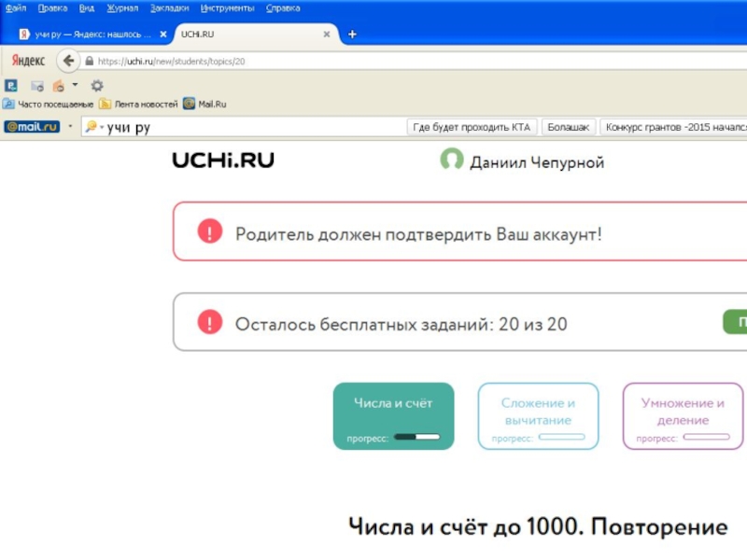Select the Умножение и деление topic card
Screen dimensions: 747x560
tap(684, 416)
